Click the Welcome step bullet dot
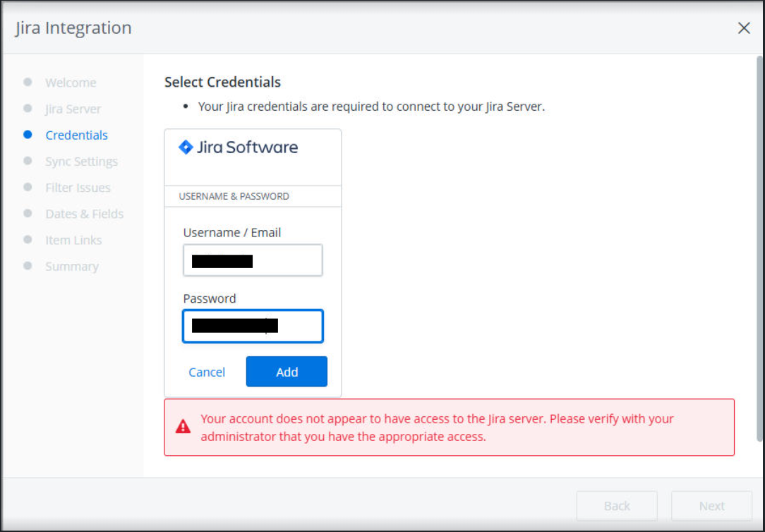The image size is (765, 532). [x=28, y=82]
